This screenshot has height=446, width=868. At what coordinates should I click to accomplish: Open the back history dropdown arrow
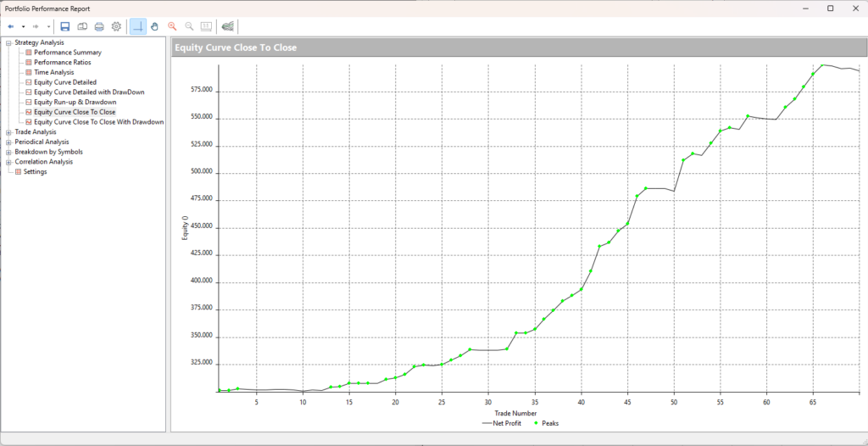click(23, 26)
